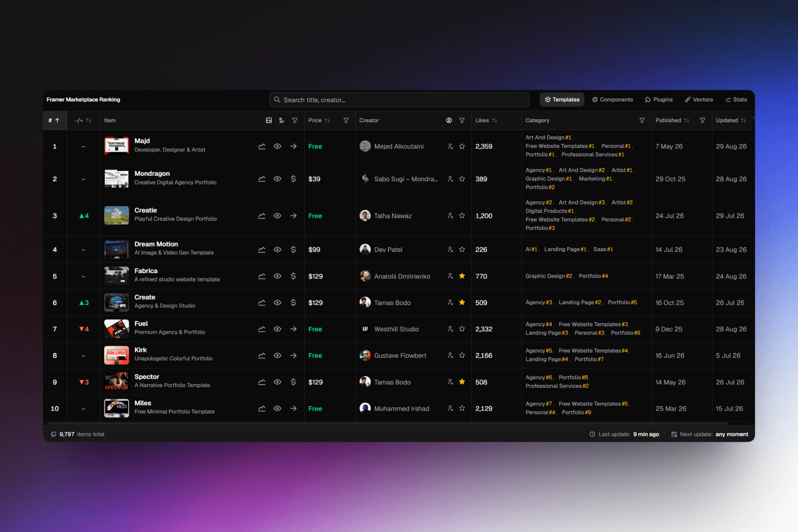Screen dimensions: 798x532
Task: Click the creator profile icon for Talha Nawaz
Action: coord(450,216)
